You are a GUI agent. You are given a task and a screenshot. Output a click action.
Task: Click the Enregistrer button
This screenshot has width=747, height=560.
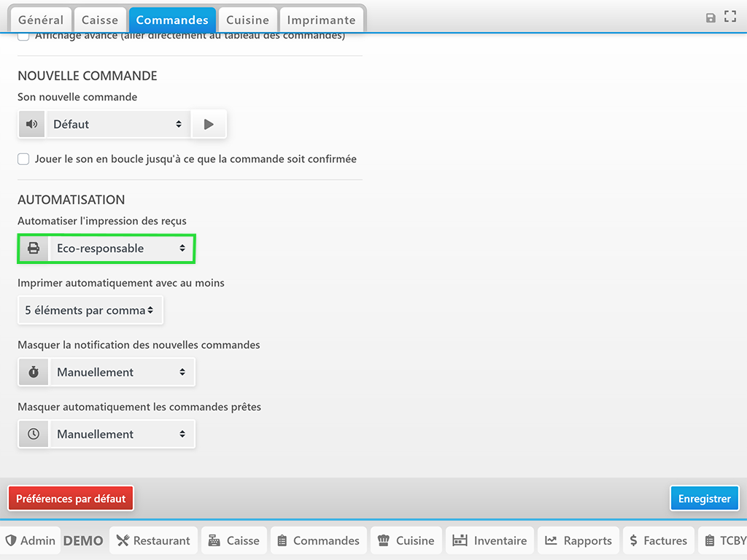click(704, 499)
